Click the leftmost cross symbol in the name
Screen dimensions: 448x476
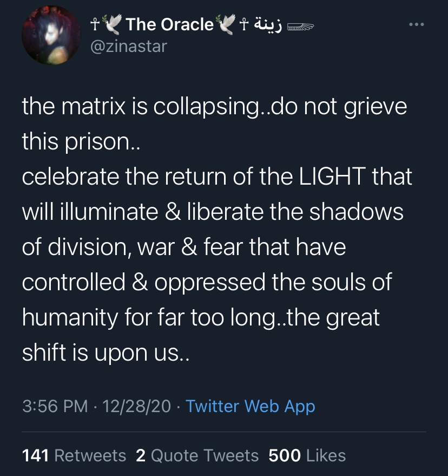pyautogui.click(x=95, y=24)
